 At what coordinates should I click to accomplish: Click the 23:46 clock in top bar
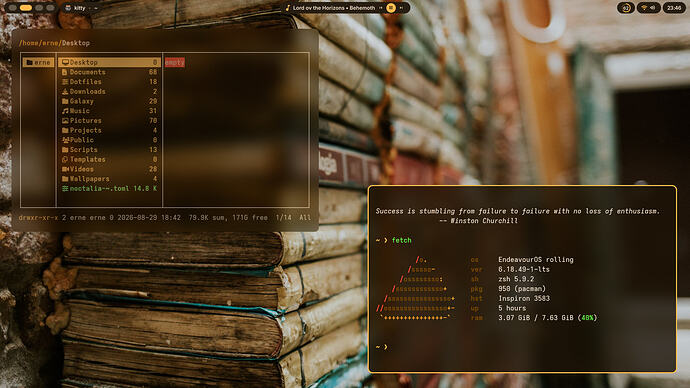coord(674,8)
